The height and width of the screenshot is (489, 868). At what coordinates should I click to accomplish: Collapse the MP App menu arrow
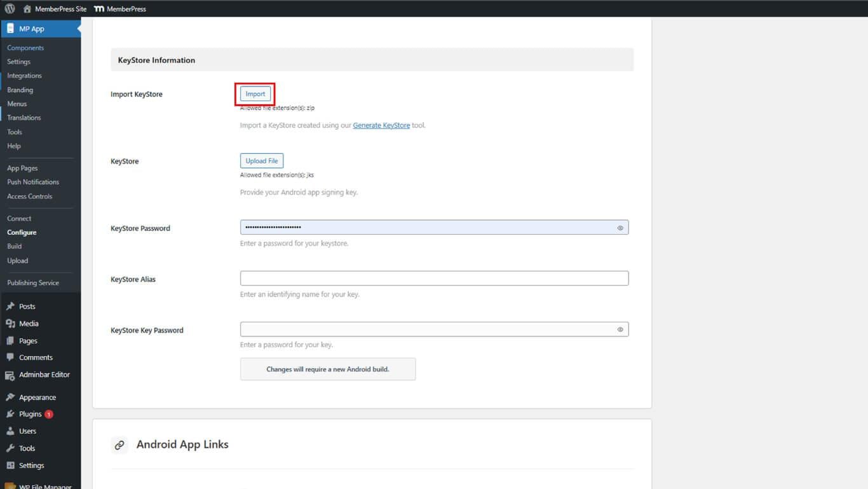tap(78, 29)
